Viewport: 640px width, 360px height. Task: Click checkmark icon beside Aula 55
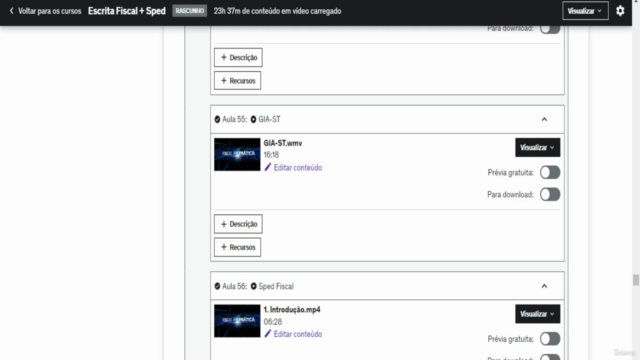click(x=217, y=119)
